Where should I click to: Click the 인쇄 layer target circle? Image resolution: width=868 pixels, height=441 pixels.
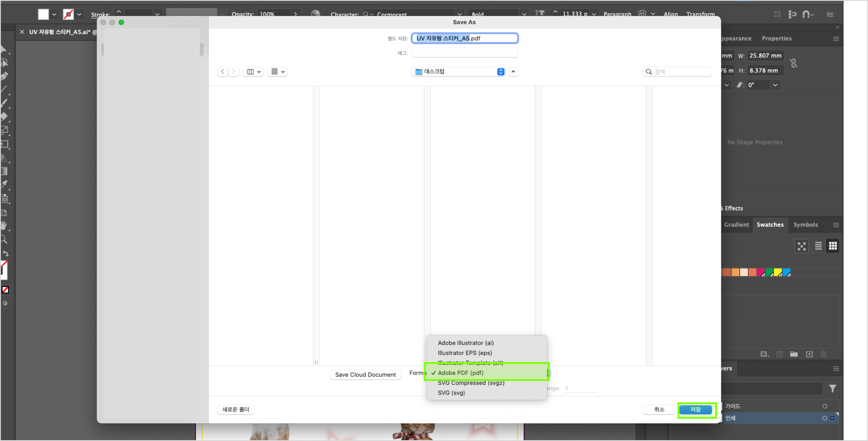click(x=825, y=418)
